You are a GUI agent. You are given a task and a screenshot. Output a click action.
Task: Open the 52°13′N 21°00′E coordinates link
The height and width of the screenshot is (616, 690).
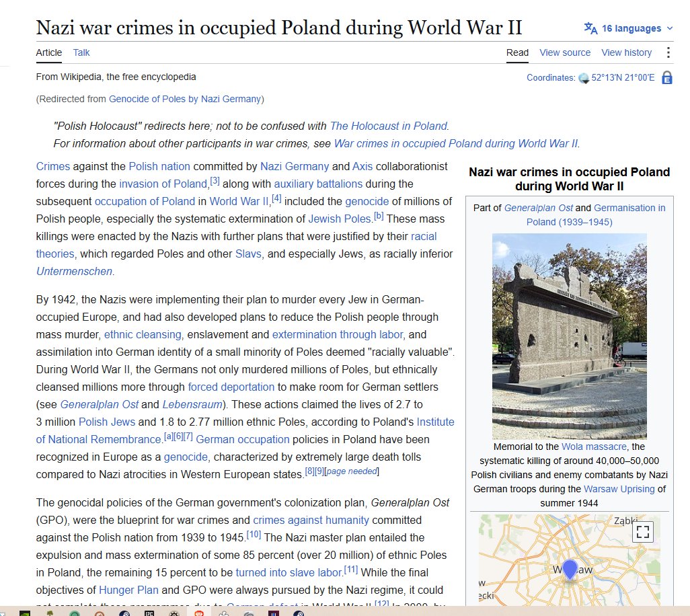(x=623, y=78)
